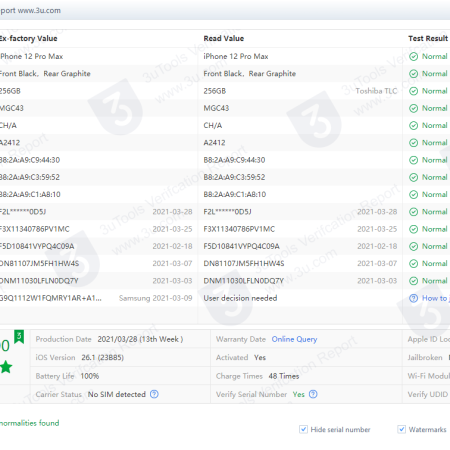Image resolution: width=450 pixels, height=450 pixels.
Task: Click the No SIM detected status text
Action: [x=117, y=394]
